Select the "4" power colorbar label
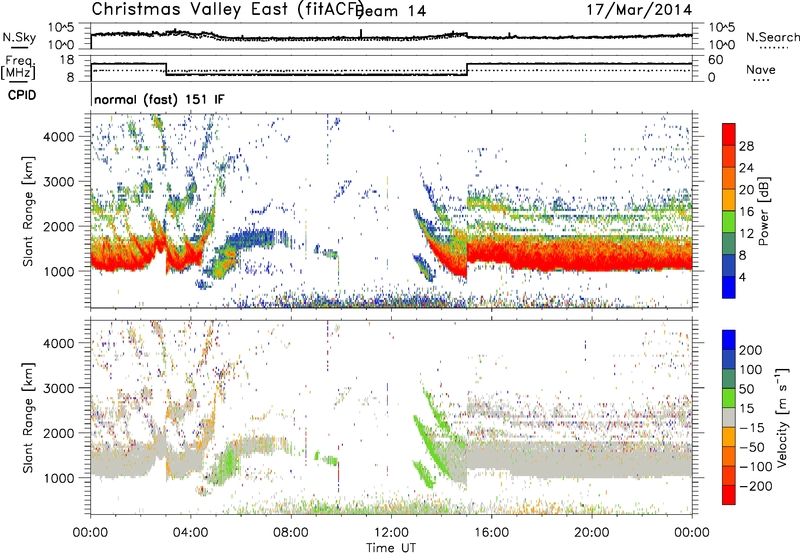The height and width of the screenshot is (554, 800). [743, 277]
